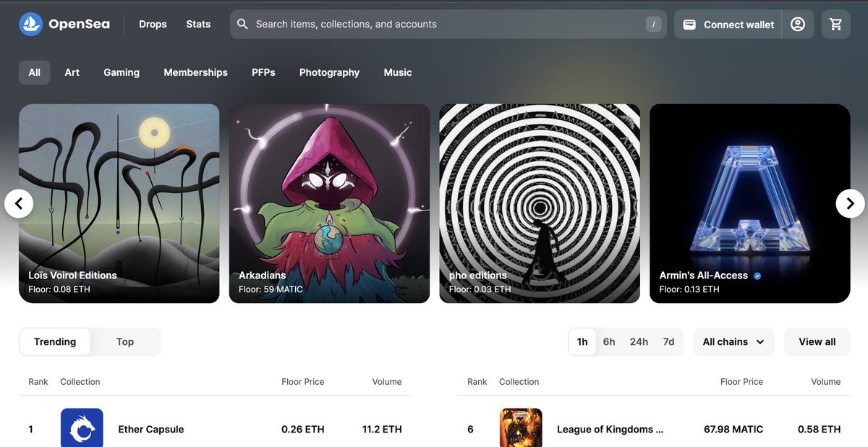Set time range to 7d
Image resolution: width=868 pixels, height=447 pixels.
click(669, 342)
